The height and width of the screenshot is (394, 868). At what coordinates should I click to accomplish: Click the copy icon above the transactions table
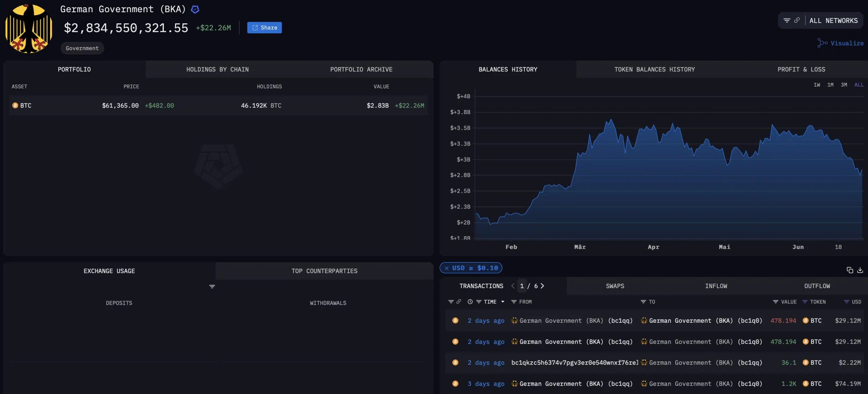click(x=850, y=270)
